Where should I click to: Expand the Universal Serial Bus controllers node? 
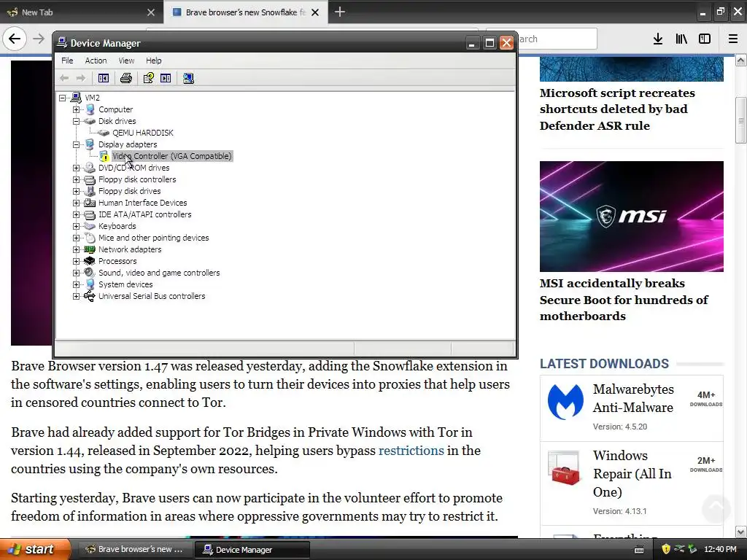coord(76,296)
